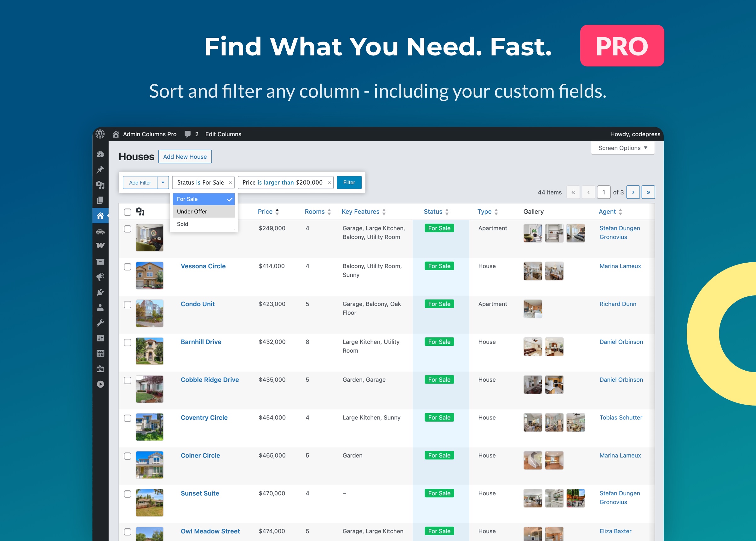This screenshot has height=541, width=756.
Task: Open the Cobble Ridge Drive listing link
Action: click(x=209, y=379)
